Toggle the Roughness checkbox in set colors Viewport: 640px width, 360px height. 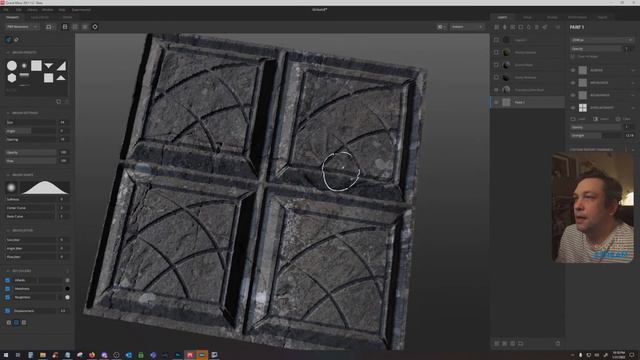point(7,298)
